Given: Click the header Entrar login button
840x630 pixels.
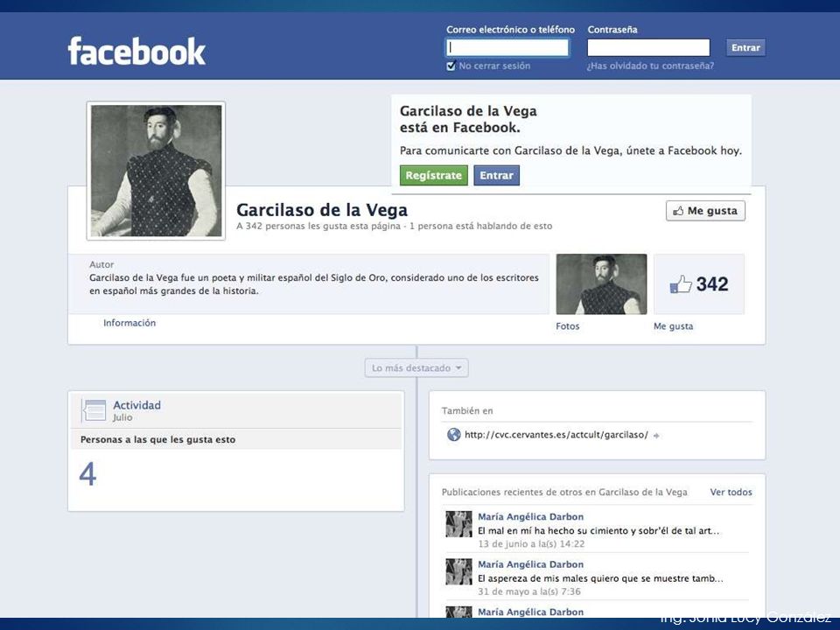Looking at the screenshot, I should pyautogui.click(x=745, y=47).
